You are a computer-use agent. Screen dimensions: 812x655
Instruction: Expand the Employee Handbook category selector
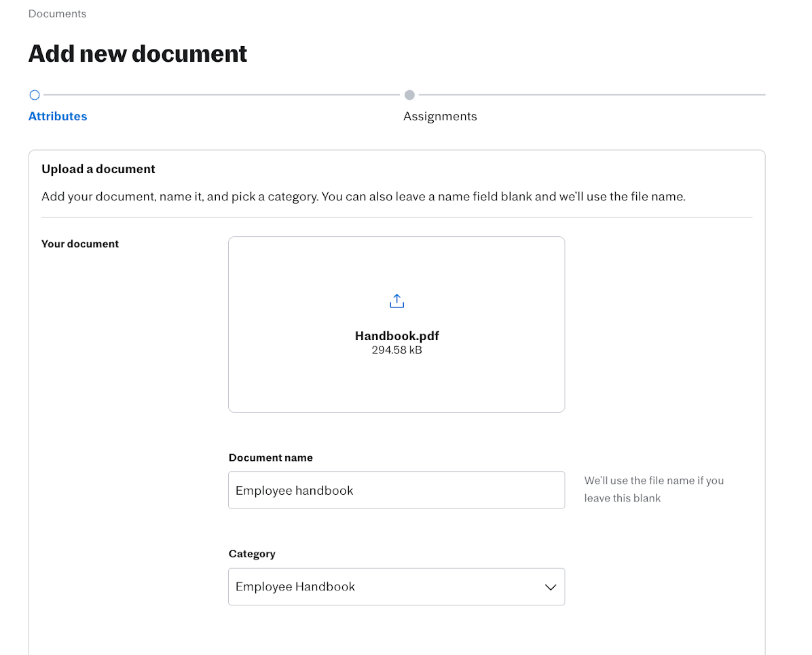click(396, 586)
